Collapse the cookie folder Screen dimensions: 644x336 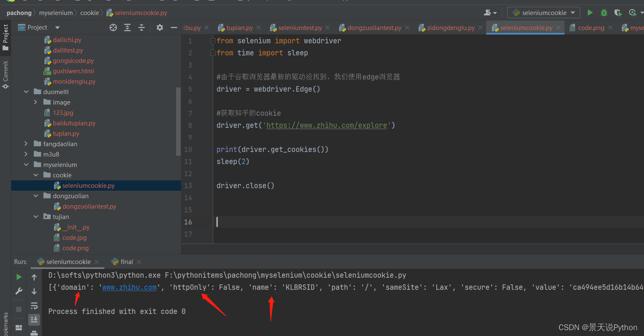tap(36, 175)
